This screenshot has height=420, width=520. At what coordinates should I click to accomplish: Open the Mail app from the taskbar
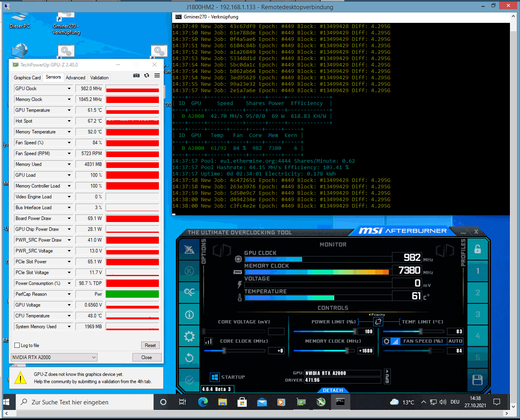262,402
